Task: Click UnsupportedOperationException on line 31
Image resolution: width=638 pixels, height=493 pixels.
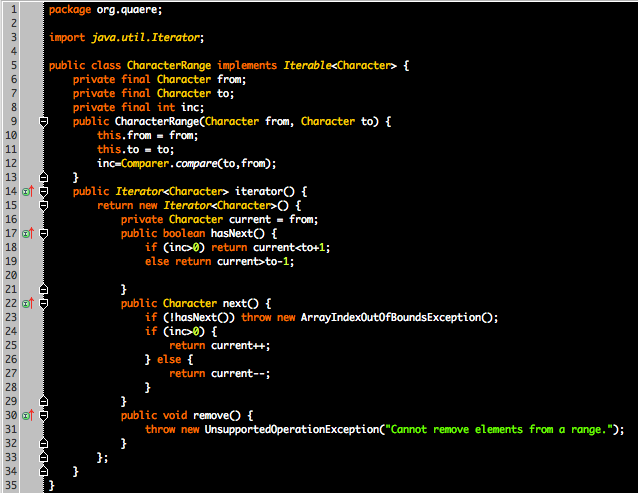Action: pyautogui.click(x=291, y=430)
